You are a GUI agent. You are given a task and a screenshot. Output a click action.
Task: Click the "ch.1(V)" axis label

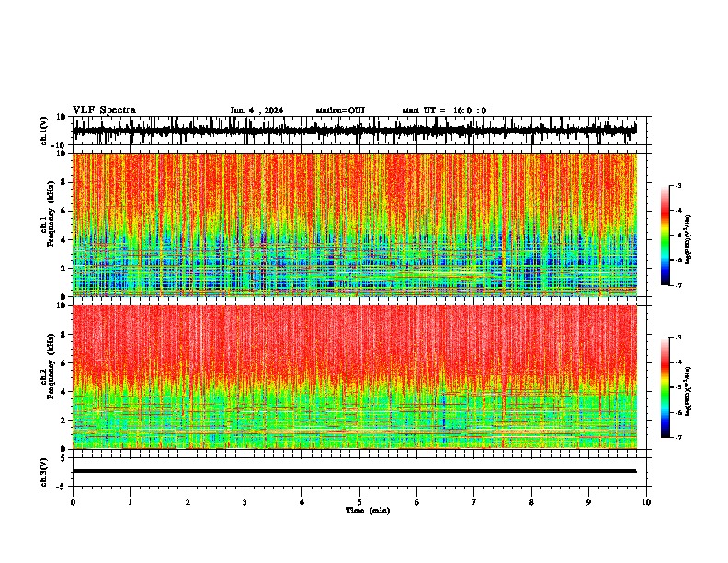pos(44,131)
